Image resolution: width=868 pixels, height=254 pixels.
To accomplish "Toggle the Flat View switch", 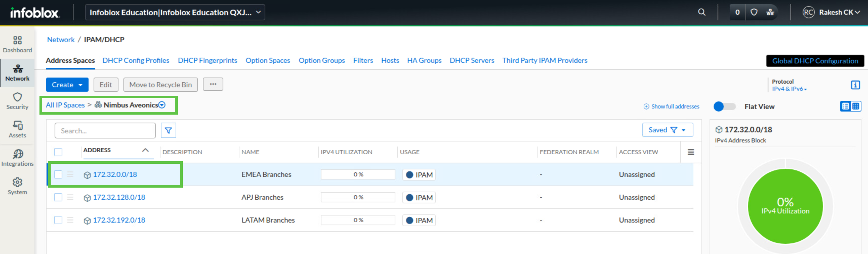I will click(725, 106).
